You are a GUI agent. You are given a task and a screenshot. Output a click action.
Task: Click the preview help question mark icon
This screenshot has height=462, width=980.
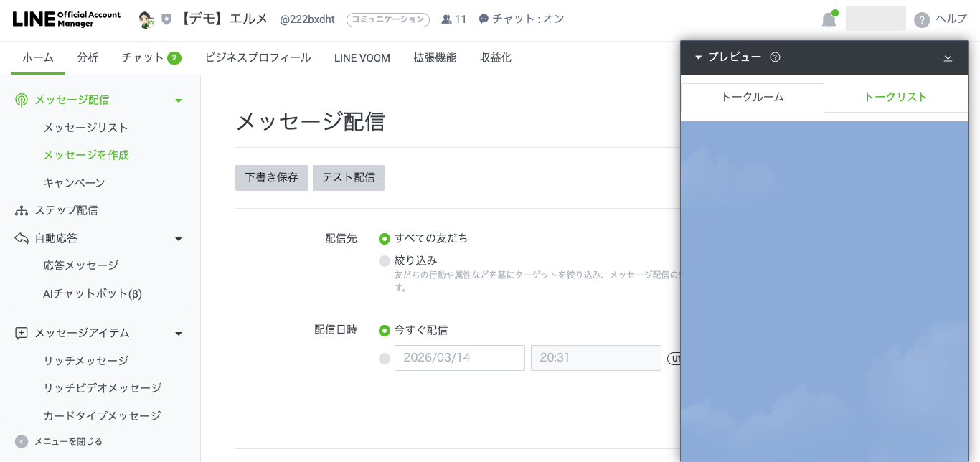tap(775, 57)
